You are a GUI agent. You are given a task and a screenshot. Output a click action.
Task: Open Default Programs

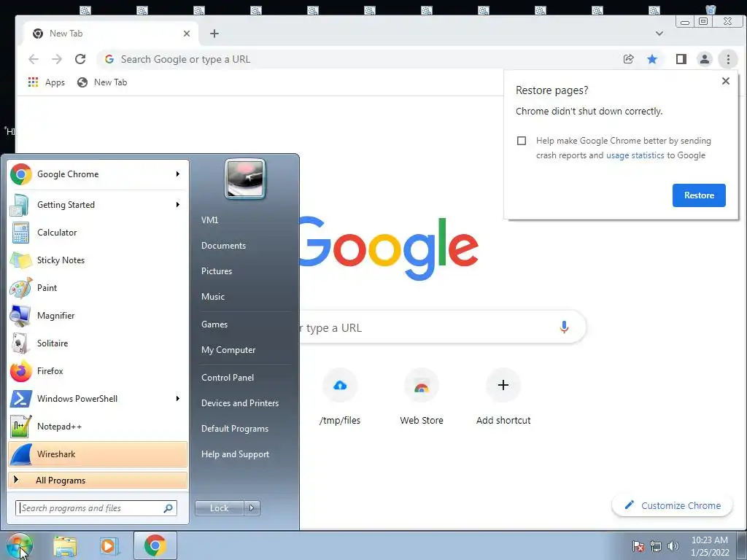tap(235, 429)
